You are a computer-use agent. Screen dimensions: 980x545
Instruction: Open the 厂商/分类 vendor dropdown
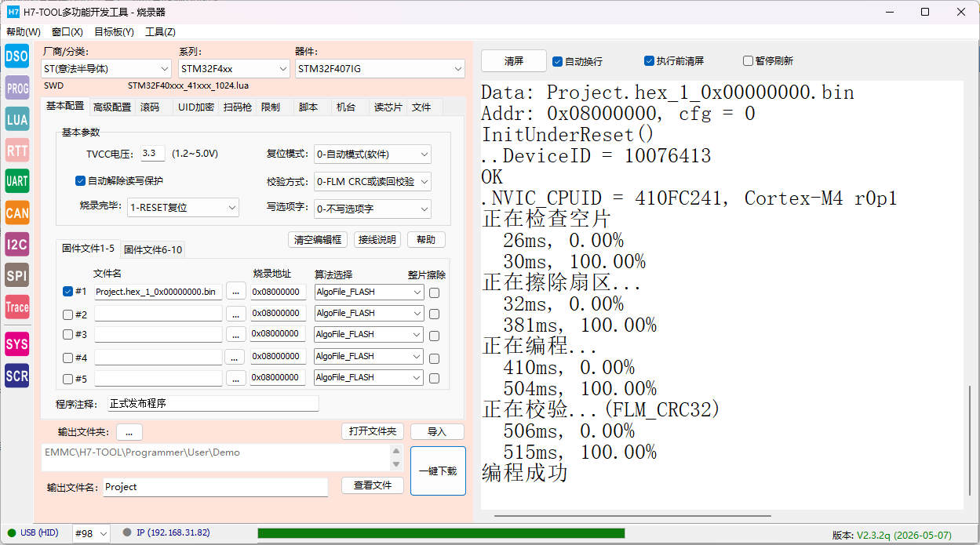106,69
